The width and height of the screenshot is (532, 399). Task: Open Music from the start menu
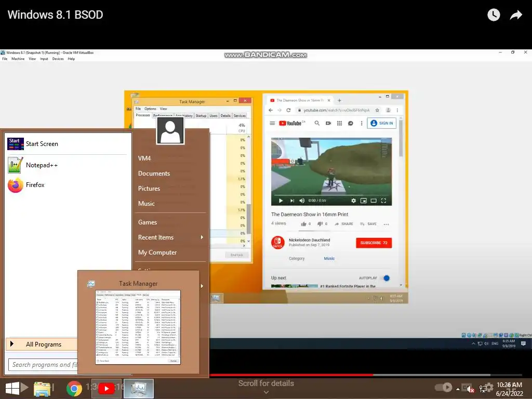(x=146, y=204)
